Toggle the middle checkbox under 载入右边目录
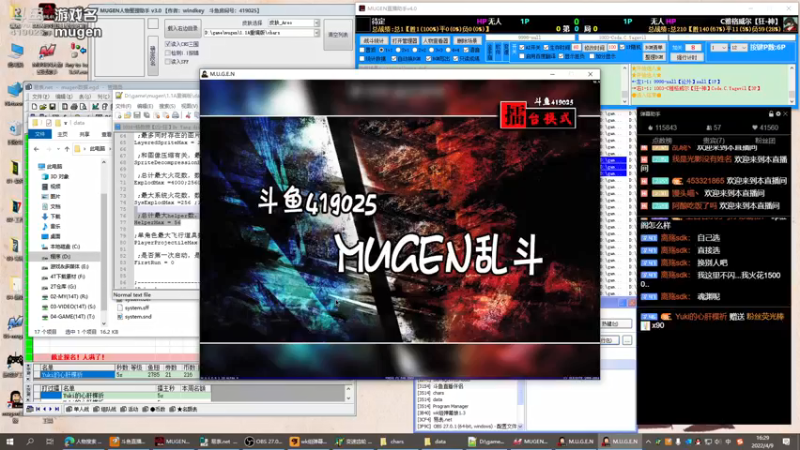Viewport: 800px width, 450px height. click(x=168, y=53)
